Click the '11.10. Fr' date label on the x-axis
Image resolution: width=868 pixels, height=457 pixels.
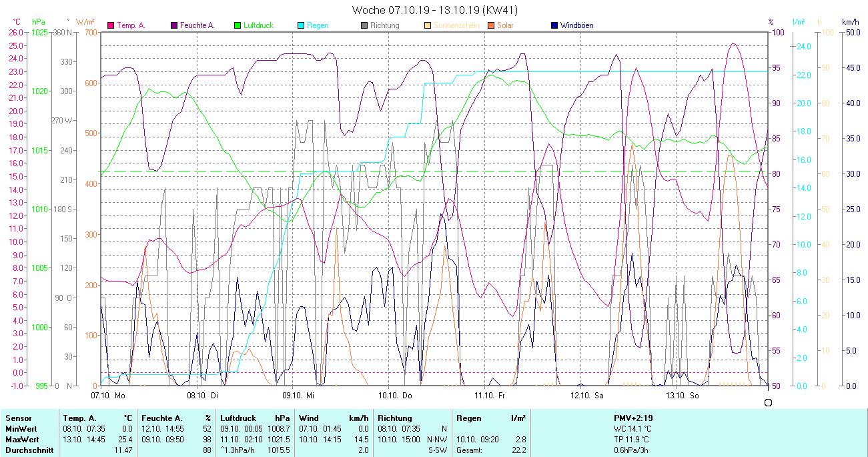(490, 396)
